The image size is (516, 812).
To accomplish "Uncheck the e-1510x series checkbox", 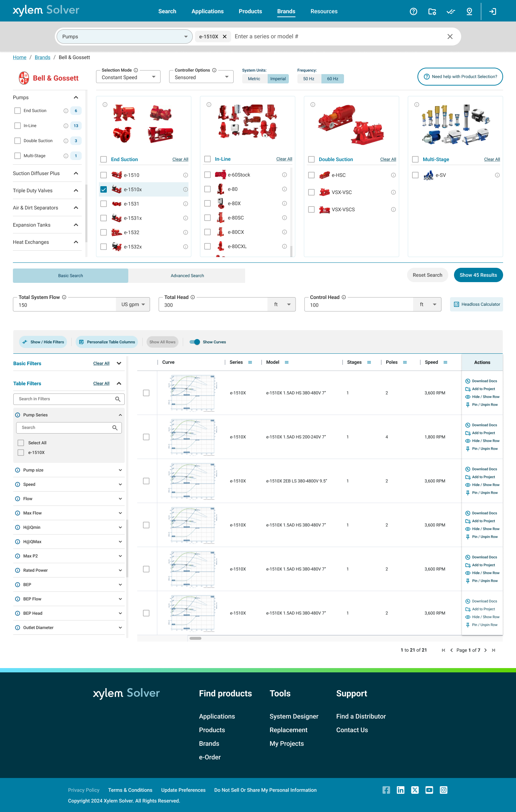I will pyautogui.click(x=104, y=189).
